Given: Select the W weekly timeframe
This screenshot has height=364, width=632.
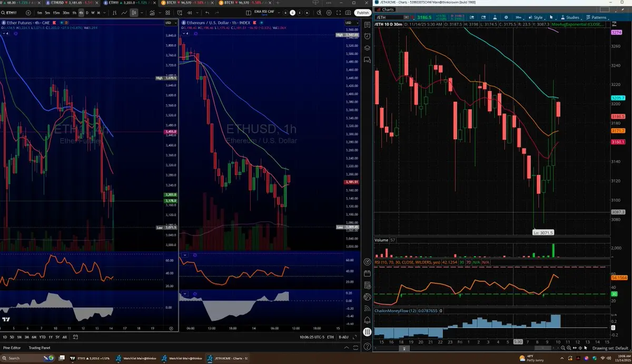Looking at the screenshot, I should click(93, 13).
